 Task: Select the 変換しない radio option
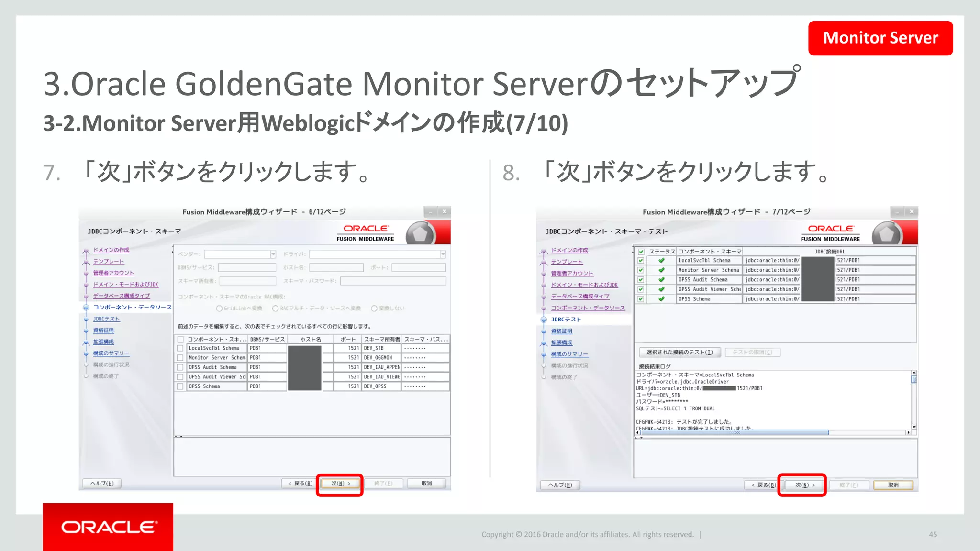coord(374,309)
